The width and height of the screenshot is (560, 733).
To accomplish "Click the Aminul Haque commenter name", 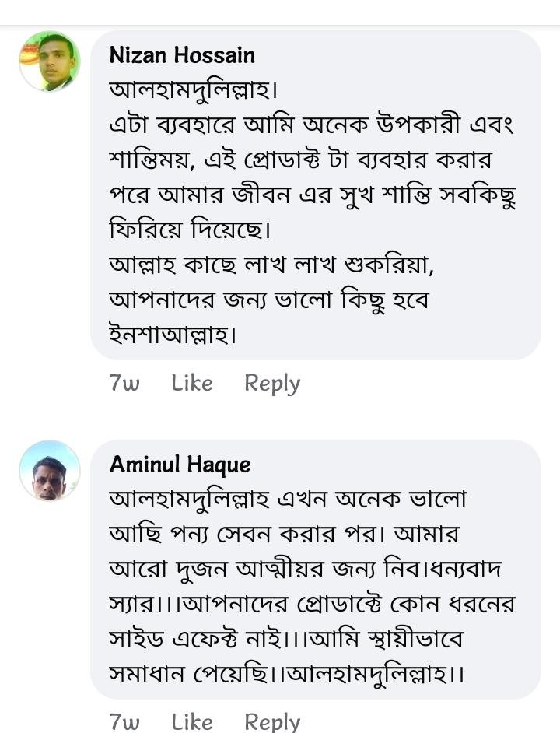I will (x=180, y=465).
